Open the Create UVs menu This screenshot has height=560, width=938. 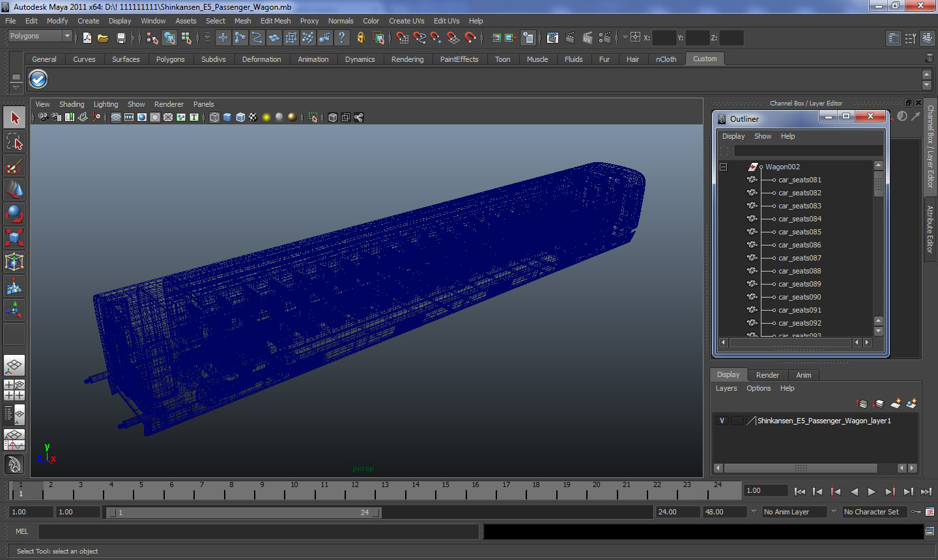(406, 21)
